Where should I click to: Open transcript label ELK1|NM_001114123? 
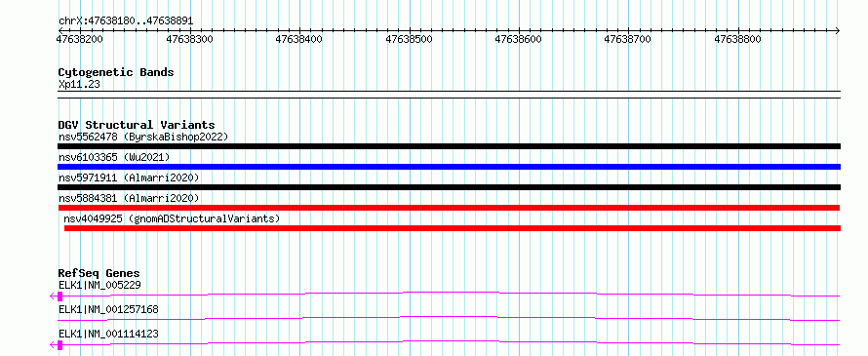(108, 334)
